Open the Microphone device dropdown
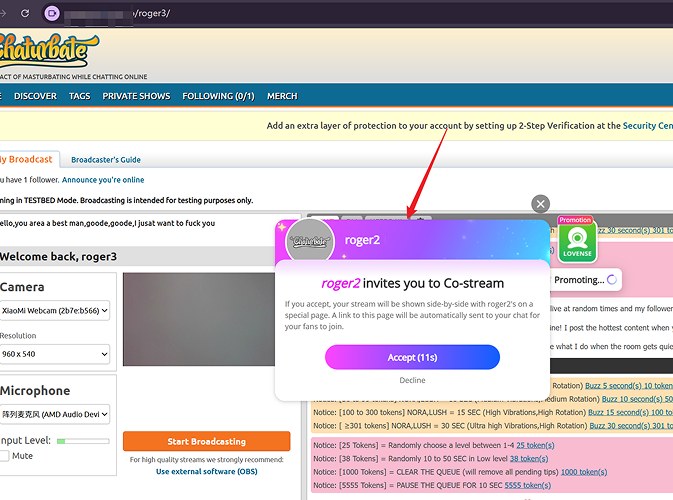Viewport: 673px width, 500px height. 54,415
